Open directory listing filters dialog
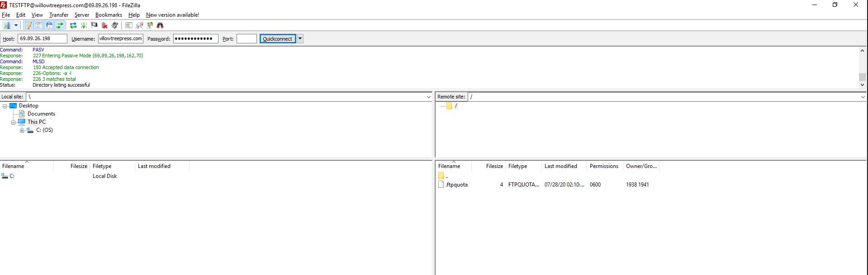Image resolution: width=868 pixels, height=275 pixels. 129,25
